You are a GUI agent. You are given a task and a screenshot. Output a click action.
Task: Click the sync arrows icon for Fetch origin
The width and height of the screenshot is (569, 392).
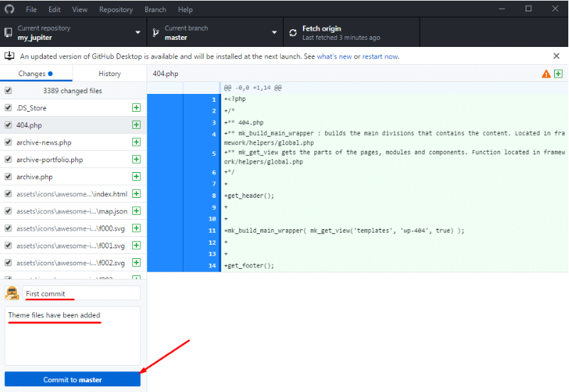click(293, 33)
